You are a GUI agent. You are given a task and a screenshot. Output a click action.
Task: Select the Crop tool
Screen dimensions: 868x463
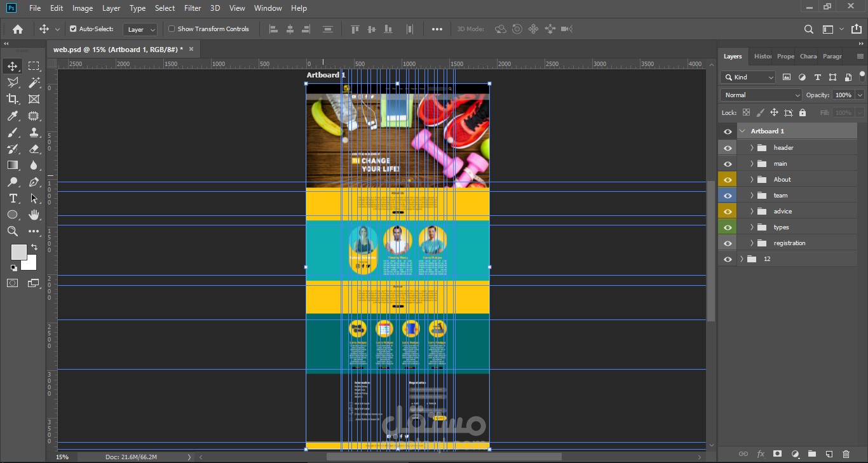13,99
